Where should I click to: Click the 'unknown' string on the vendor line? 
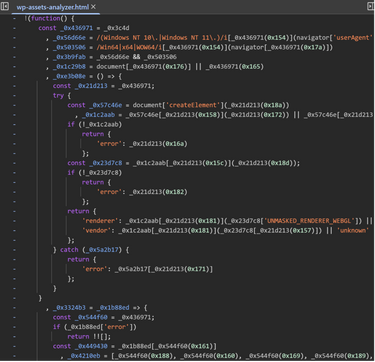pyautogui.click(x=353, y=231)
